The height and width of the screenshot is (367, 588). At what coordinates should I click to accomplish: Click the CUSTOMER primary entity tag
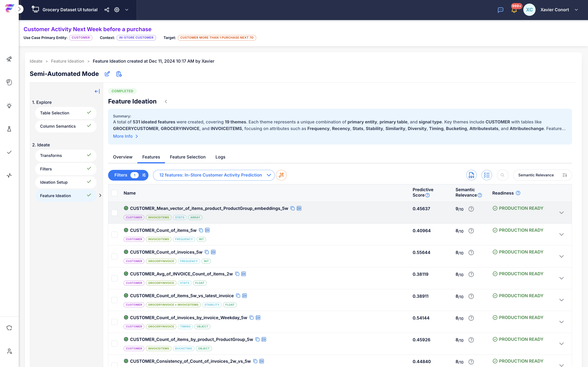pos(81,38)
